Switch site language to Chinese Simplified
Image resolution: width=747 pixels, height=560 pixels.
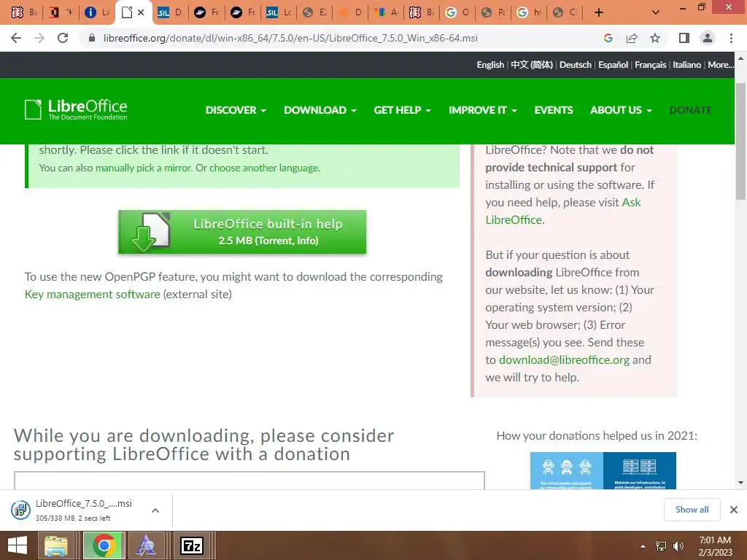(532, 65)
